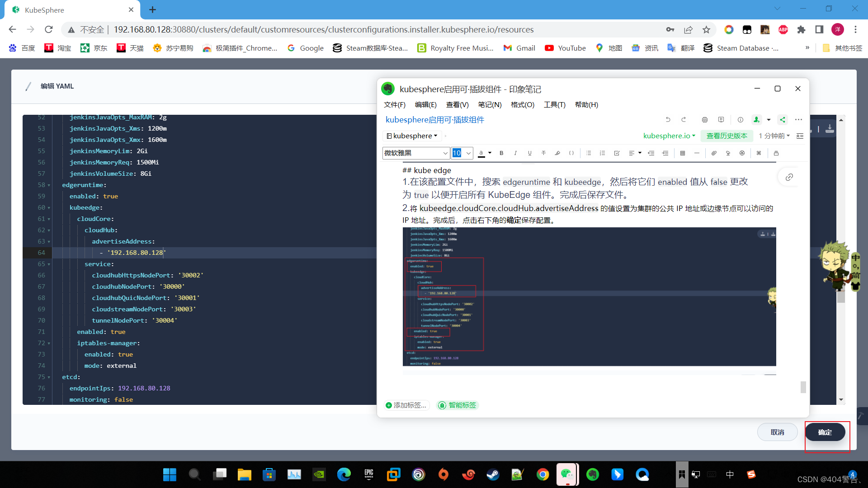Open the YouTube bookmark

pos(566,48)
